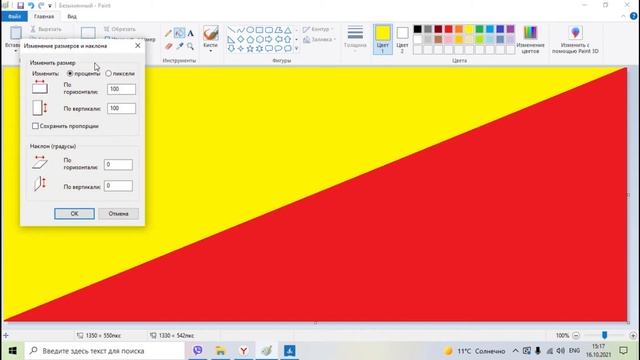Choose the Pentagon shape
Viewport: 640px width, 360px height.
pos(250,40)
